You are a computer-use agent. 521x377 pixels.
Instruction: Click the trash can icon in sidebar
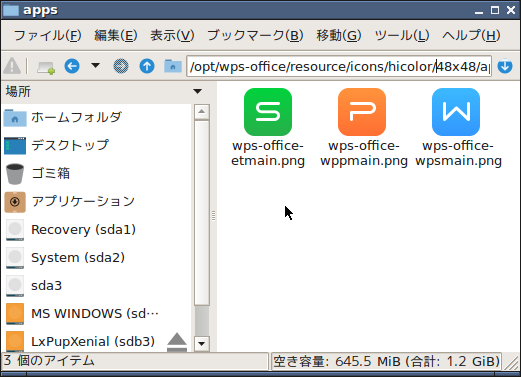[x=15, y=174]
